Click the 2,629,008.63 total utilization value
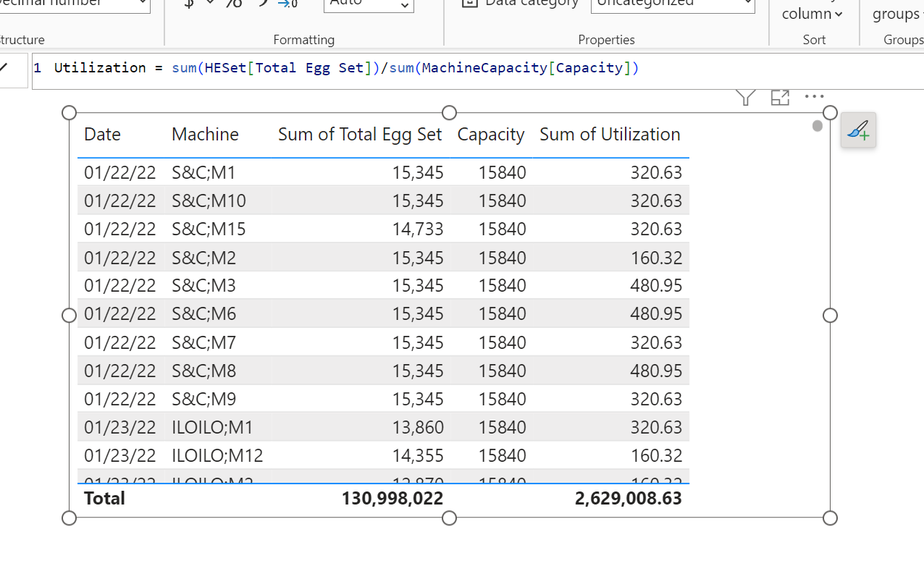The height and width of the screenshot is (574, 924). (629, 498)
